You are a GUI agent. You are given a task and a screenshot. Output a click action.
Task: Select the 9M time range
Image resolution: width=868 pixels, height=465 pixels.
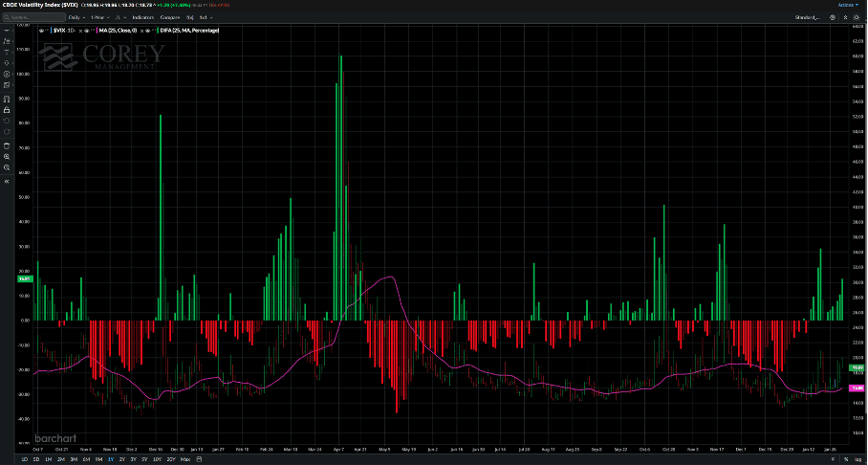tap(99, 459)
